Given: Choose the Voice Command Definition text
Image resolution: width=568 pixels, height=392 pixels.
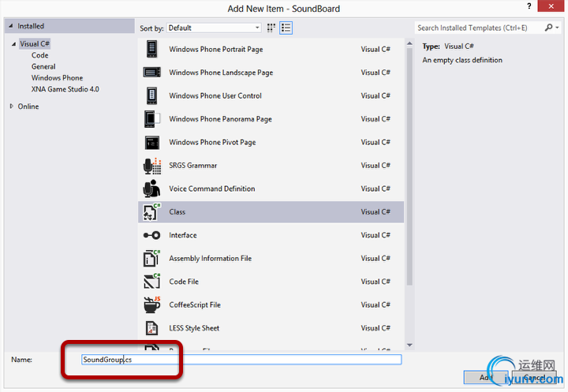Looking at the screenshot, I should coord(212,189).
